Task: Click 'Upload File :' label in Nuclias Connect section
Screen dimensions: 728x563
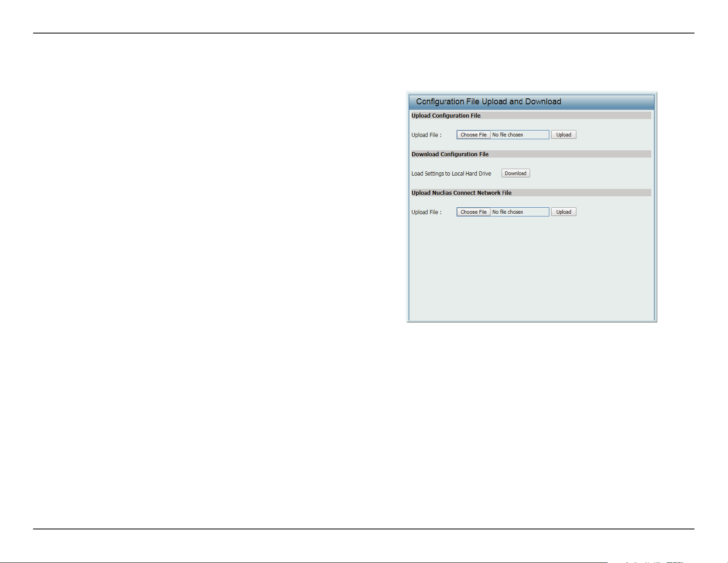Action: point(426,212)
